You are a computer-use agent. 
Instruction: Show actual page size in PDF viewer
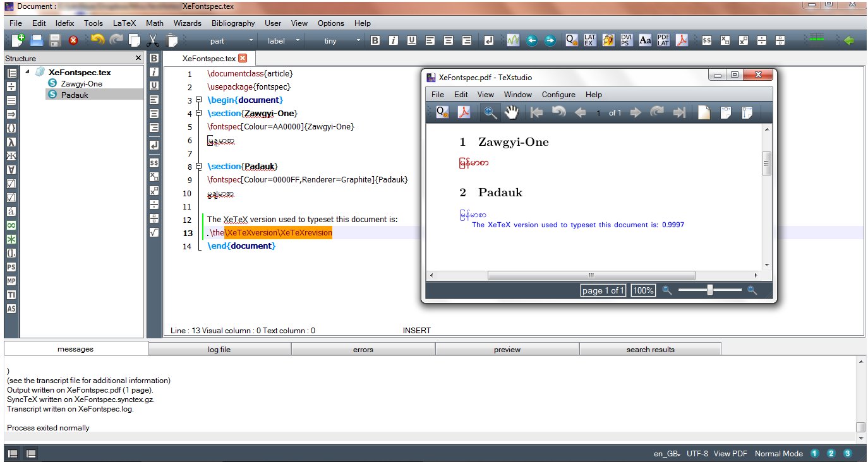pyautogui.click(x=704, y=112)
